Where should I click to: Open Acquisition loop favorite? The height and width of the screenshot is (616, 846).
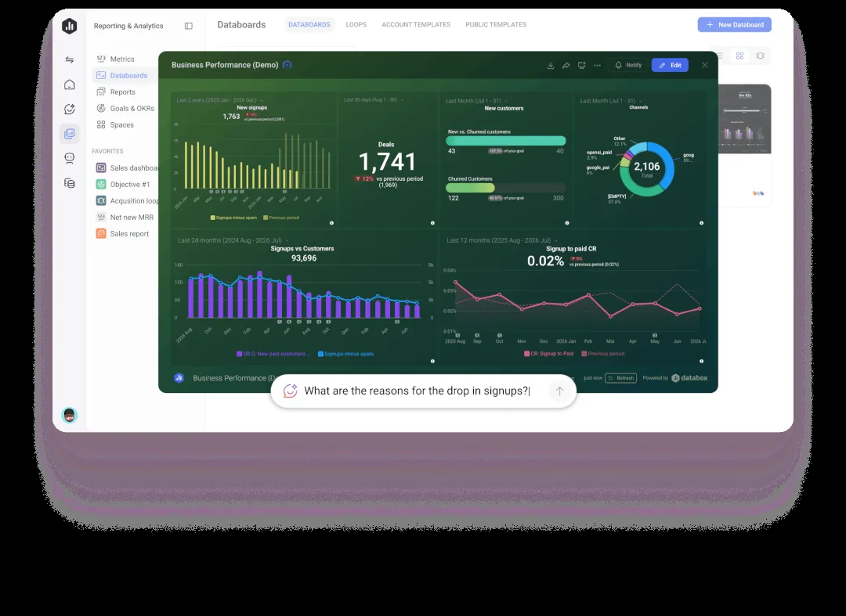126,201
